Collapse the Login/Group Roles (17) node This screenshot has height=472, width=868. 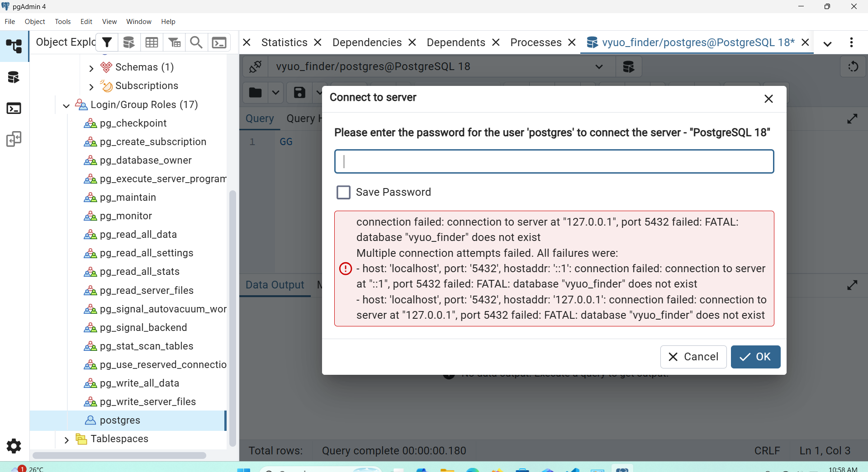(66, 105)
